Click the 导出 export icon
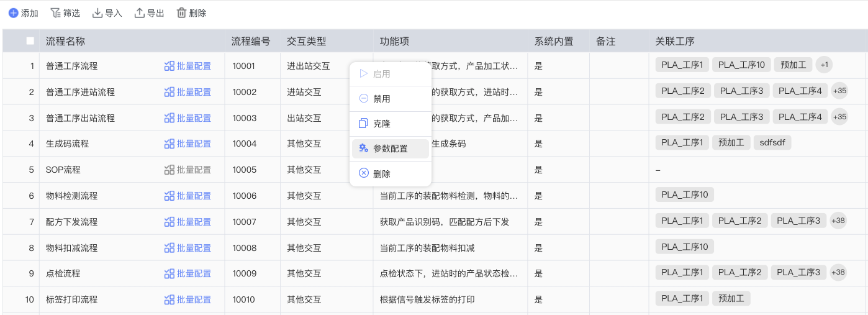868x315 pixels. click(x=140, y=13)
